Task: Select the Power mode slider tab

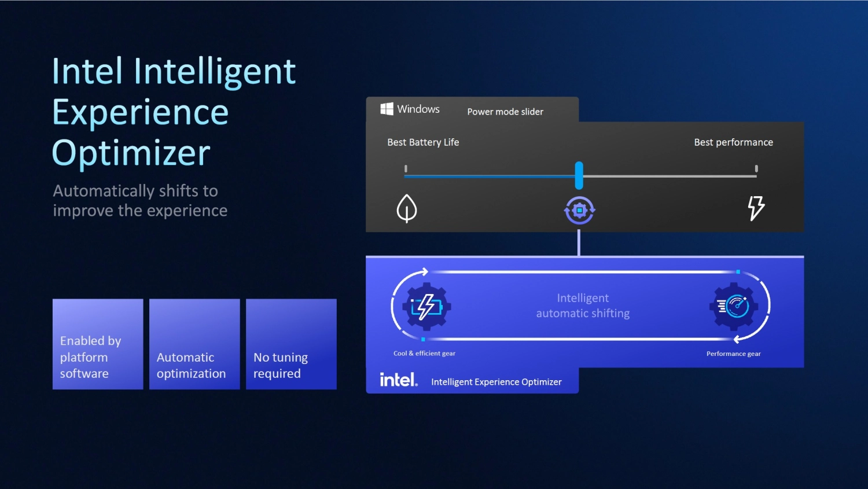Action: coord(505,112)
